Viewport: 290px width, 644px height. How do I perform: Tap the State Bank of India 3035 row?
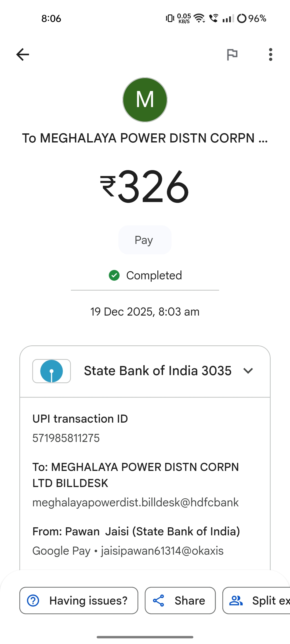tap(158, 371)
